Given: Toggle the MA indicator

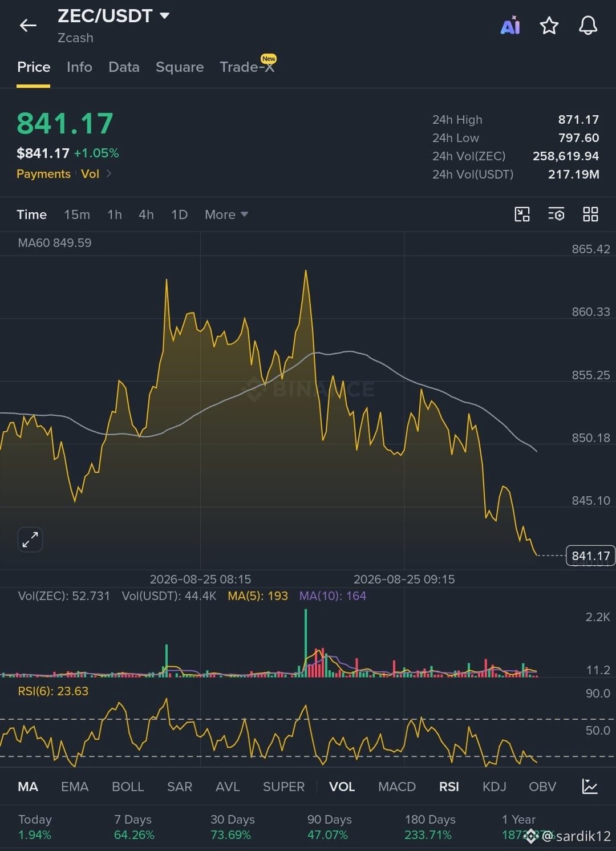Looking at the screenshot, I should (28, 787).
